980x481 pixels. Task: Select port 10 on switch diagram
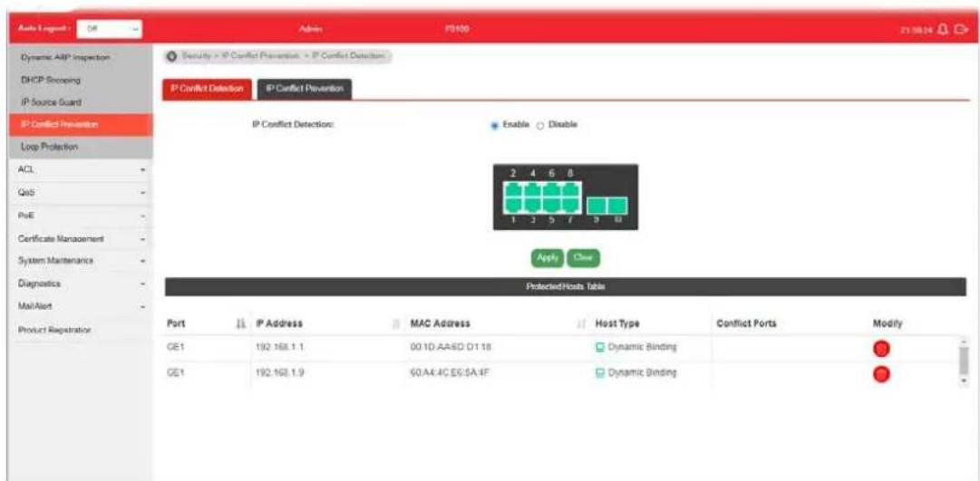(616, 205)
